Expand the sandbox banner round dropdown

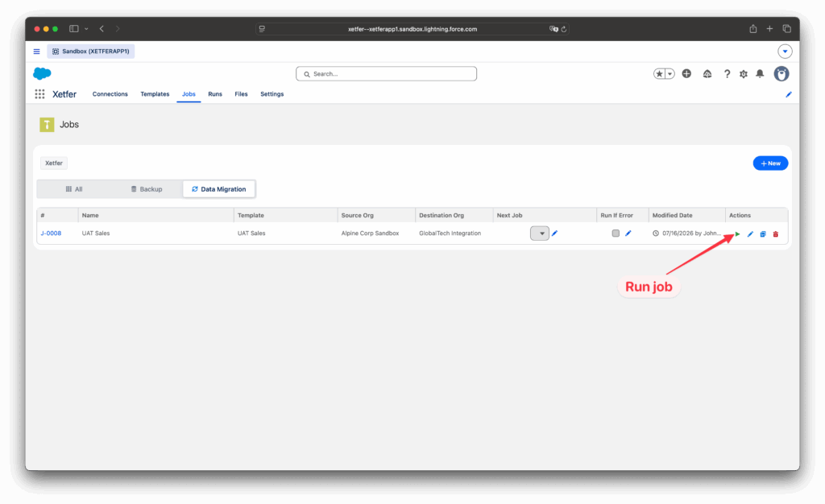pyautogui.click(x=785, y=52)
